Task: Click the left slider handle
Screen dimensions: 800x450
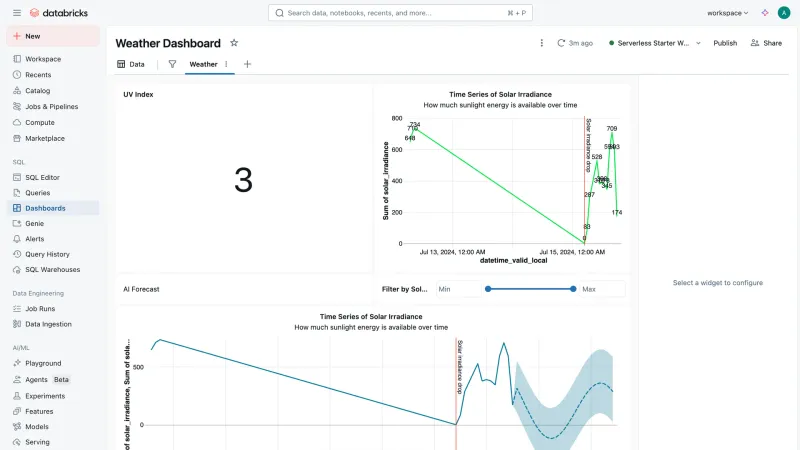Action: 488,289
